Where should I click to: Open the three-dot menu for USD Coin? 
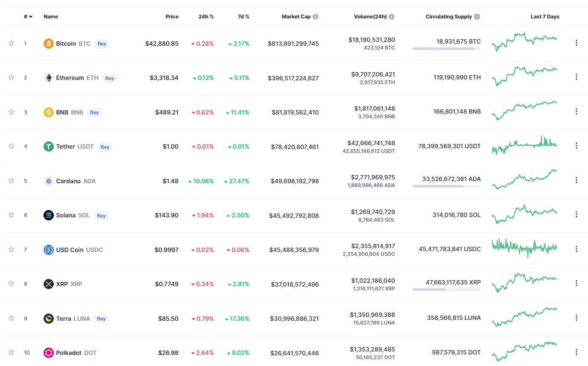[x=576, y=249]
